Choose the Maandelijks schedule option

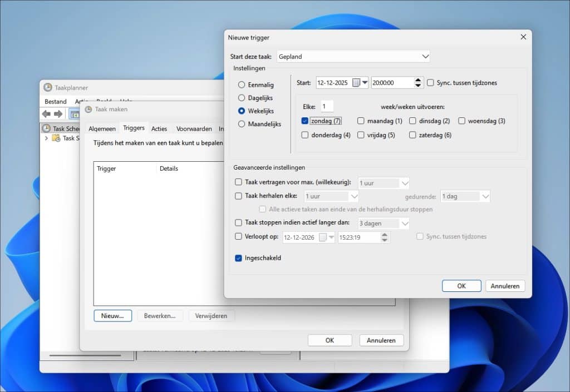(x=242, y=124)
